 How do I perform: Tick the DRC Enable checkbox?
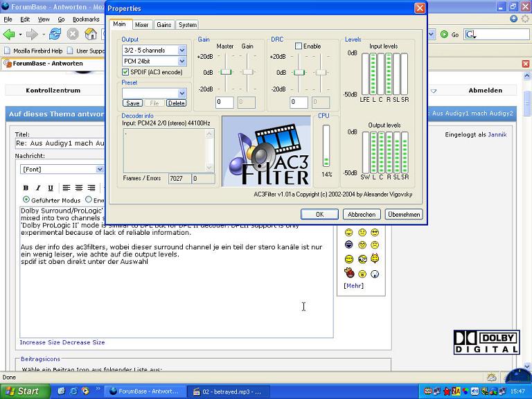(299, 46)
